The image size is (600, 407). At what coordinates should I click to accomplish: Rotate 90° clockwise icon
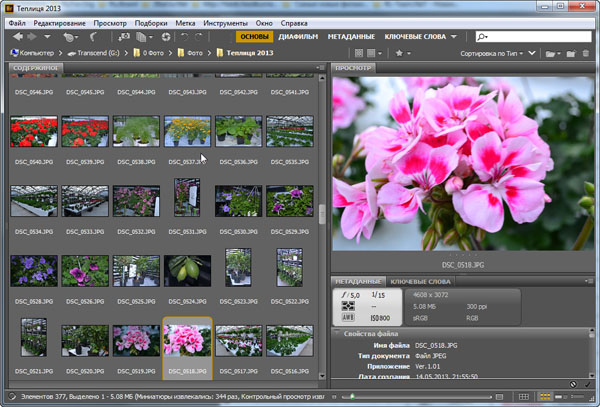[199, 37]
